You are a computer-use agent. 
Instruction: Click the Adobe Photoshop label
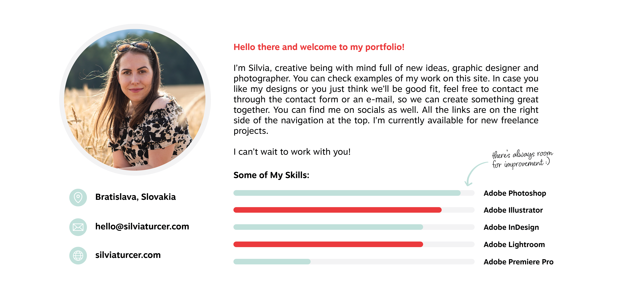click(515, 193)
